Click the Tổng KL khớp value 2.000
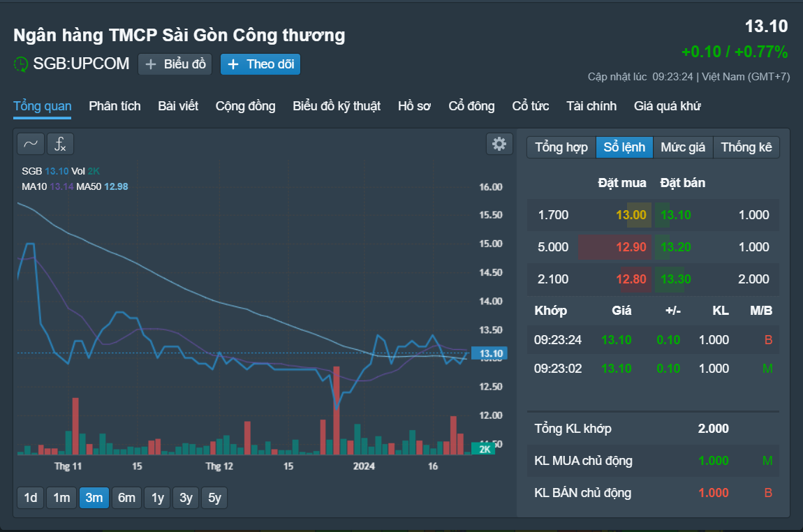The image size is (803, 532). tap(714, 429)
